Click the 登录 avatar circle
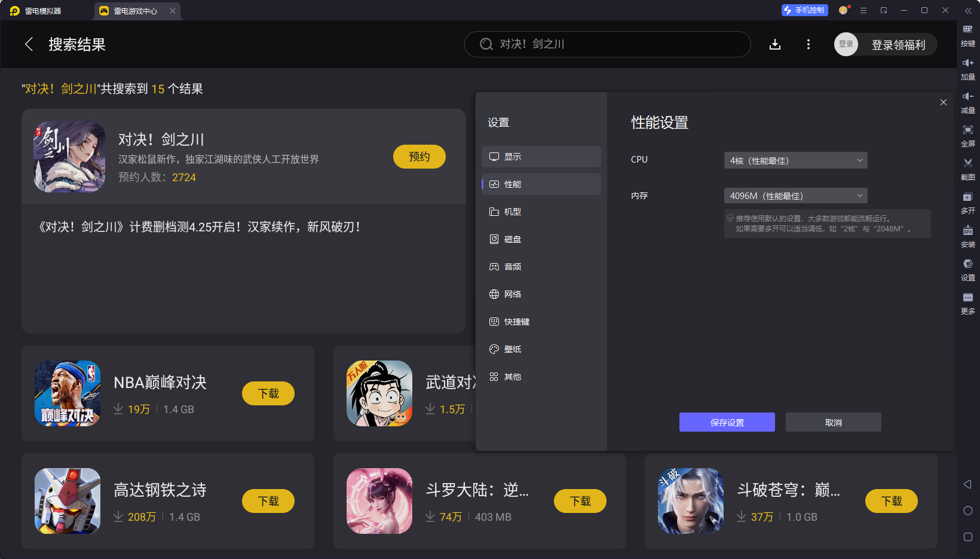This screenshot has width=980, height=559. [x=846, y=44]
